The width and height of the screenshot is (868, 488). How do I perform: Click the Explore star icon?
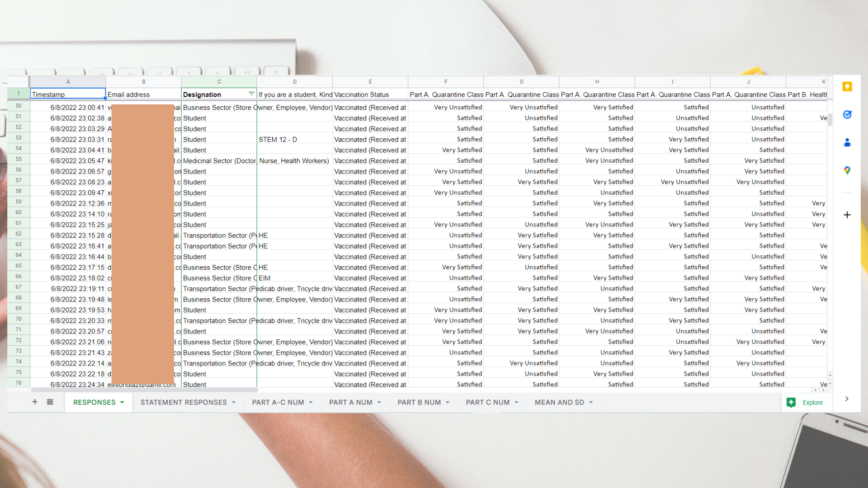tap(791, 403)
